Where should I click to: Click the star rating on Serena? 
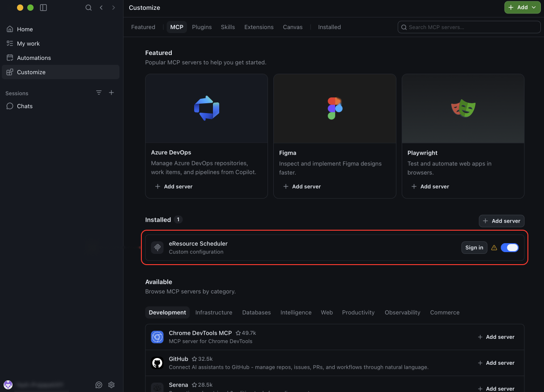(x=202, y=385)
